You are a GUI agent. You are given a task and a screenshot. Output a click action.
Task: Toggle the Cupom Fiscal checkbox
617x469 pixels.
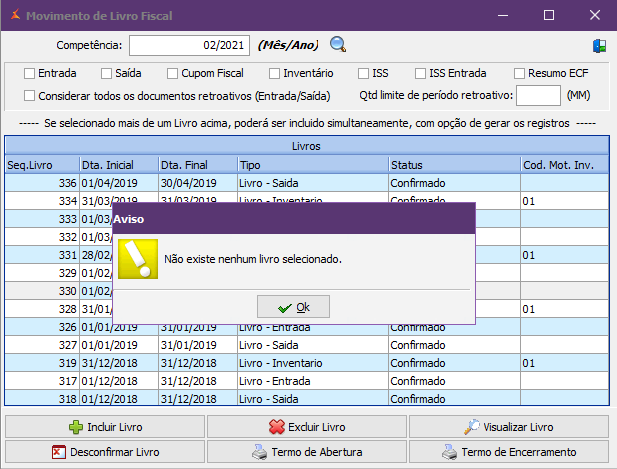173,73
